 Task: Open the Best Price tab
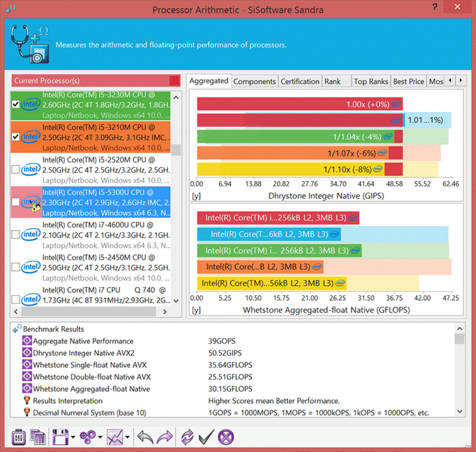408,81
